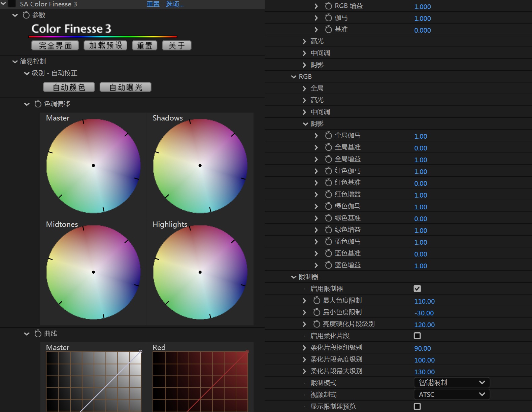Click 柔化片段亮度级别 value 100.00
Image resolution: width=532 pixels, height=412 pixels.
pyautogui.click(x=424, y=360)
